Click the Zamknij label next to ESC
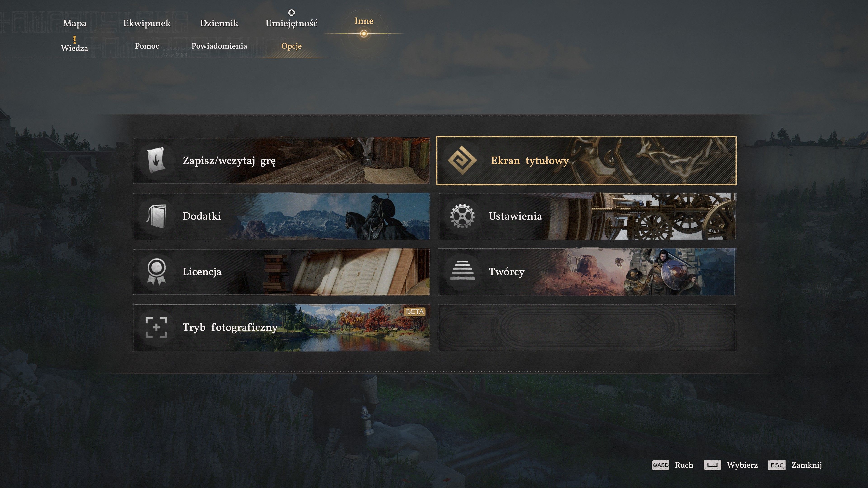The width and height of the screenshot is (868, 488). point(806,465)
